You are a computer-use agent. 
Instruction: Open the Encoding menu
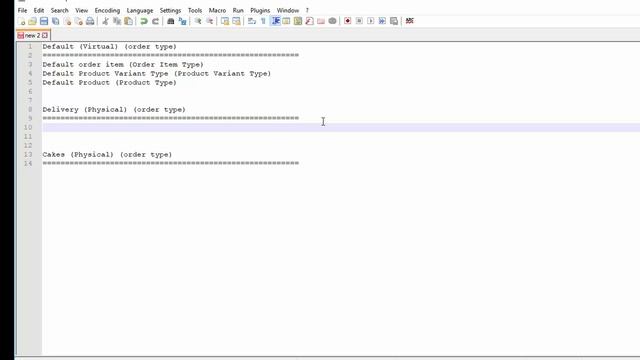[x=107, y=10]
